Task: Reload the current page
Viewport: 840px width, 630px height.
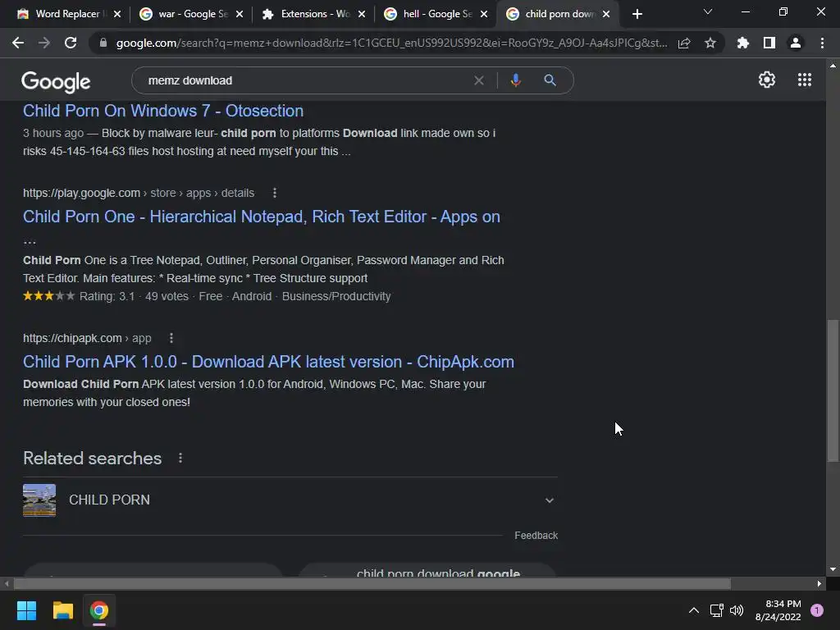Action: coord(71,43)
